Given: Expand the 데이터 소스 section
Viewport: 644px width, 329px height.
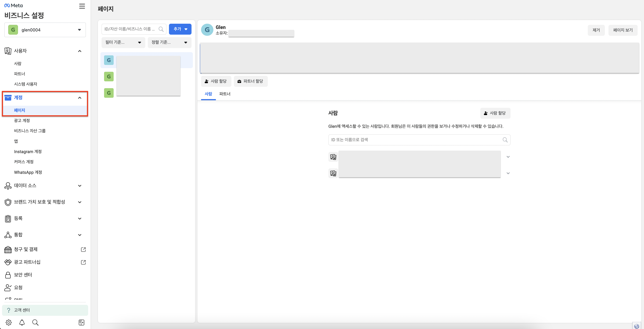Looking at the screenshot, I should pos(79,186).
